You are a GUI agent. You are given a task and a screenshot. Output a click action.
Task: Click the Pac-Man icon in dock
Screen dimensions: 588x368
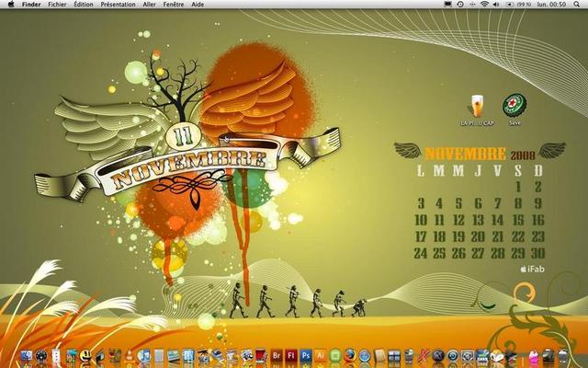tap(85, 355)
